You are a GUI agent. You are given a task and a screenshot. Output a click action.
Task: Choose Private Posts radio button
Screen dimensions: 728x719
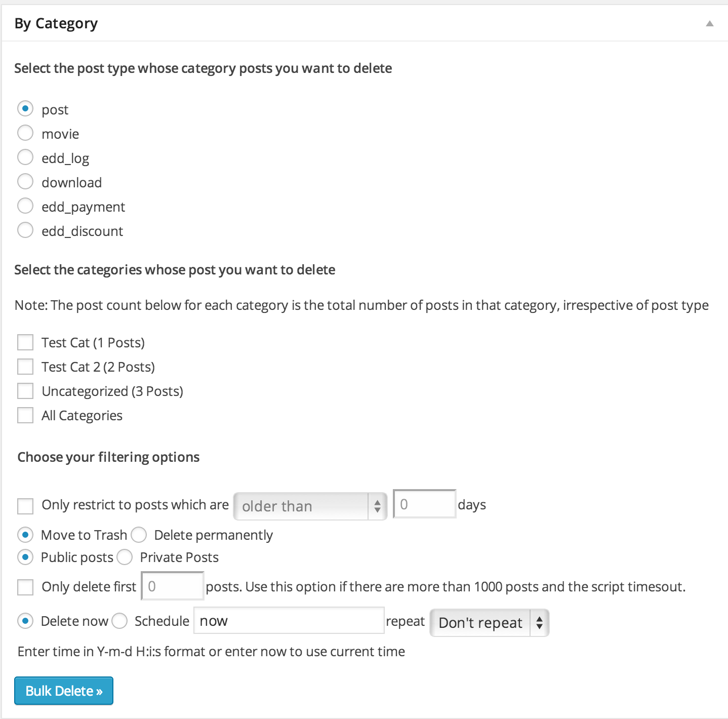(125, 557)
